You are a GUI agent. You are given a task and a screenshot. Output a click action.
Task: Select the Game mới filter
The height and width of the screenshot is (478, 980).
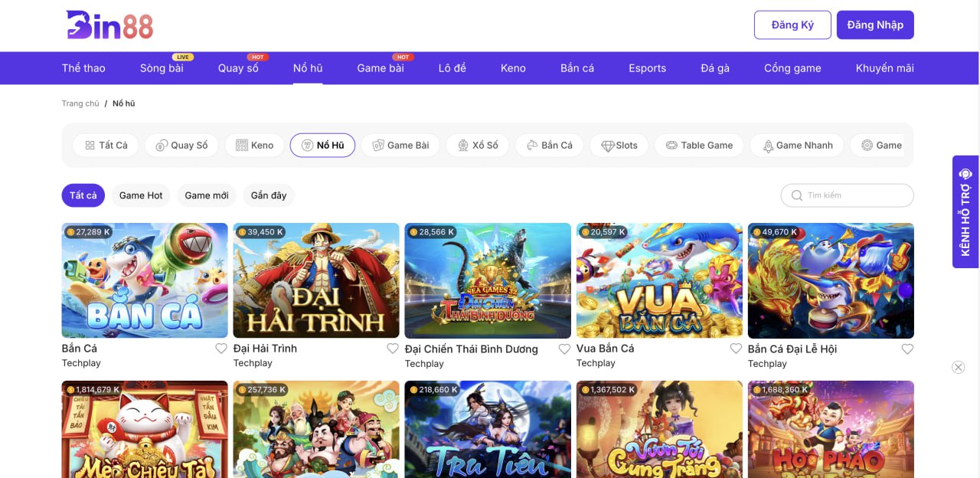click(207, 195)
